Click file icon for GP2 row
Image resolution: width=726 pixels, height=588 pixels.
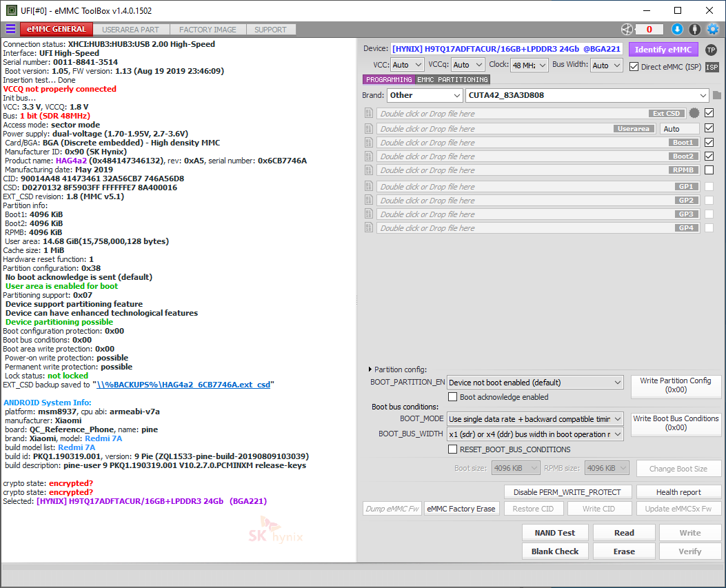pyautogui.click(x=369, y=201)
